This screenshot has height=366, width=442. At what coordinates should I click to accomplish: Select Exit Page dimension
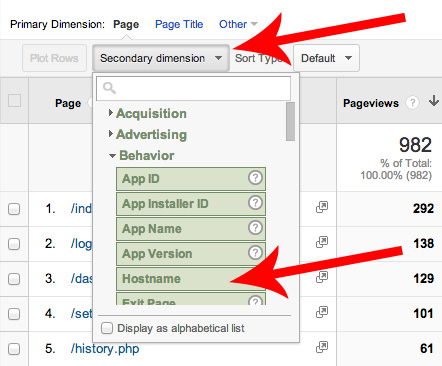click(x=191, y=299)
